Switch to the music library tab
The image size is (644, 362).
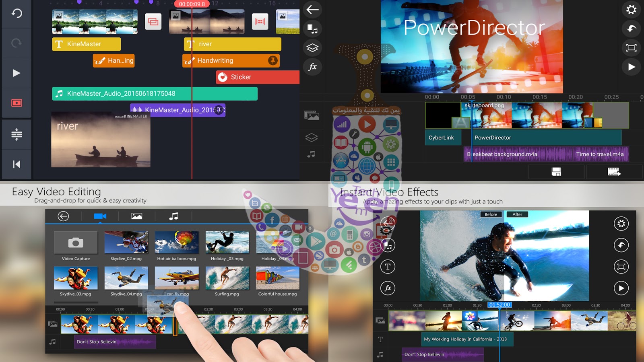tap(173, 216)
